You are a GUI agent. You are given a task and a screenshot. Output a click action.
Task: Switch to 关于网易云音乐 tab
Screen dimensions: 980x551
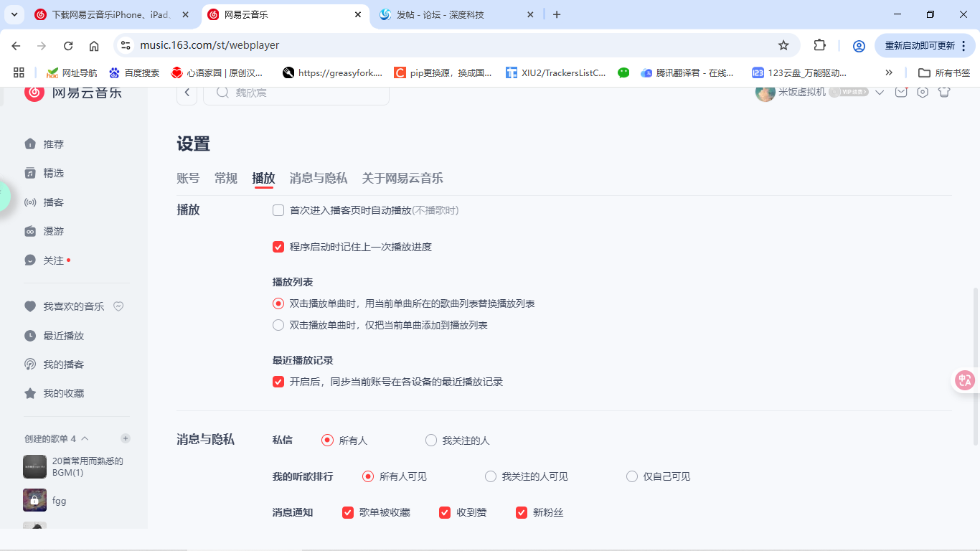[x=402, y=178]
